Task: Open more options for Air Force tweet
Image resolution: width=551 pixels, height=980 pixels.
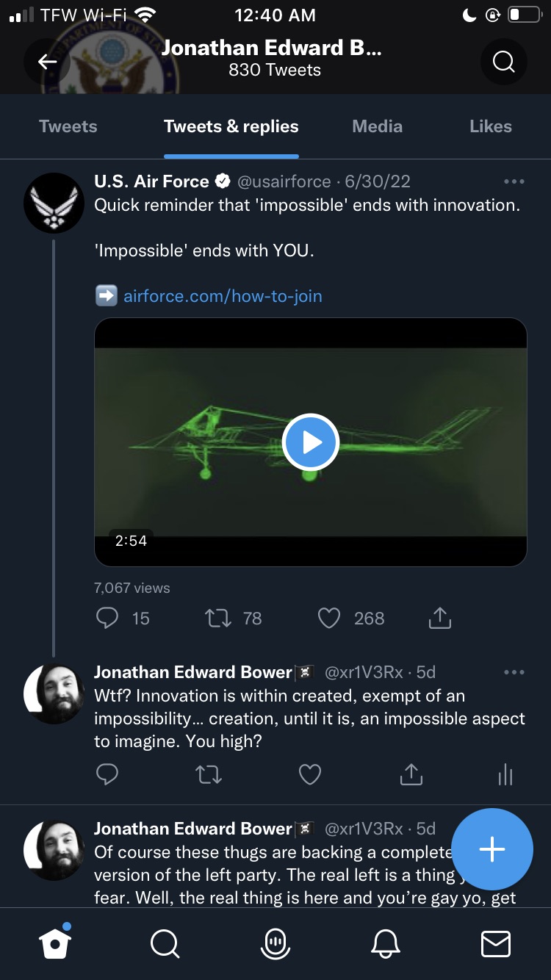Action: coord(514,181)
